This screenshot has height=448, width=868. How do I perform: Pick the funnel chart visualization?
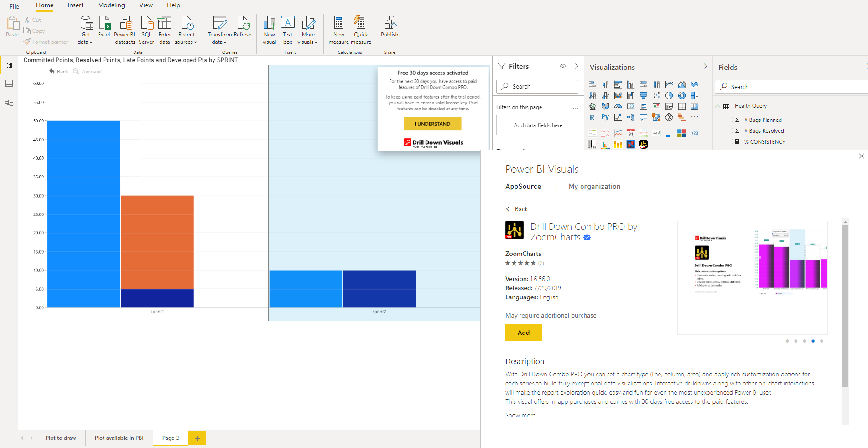click(x=644, y=95)
